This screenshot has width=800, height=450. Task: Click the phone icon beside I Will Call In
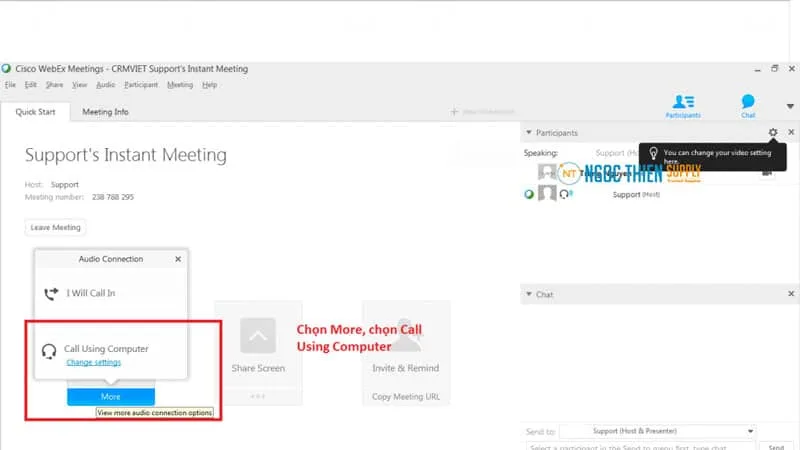[x=51, y=293]
